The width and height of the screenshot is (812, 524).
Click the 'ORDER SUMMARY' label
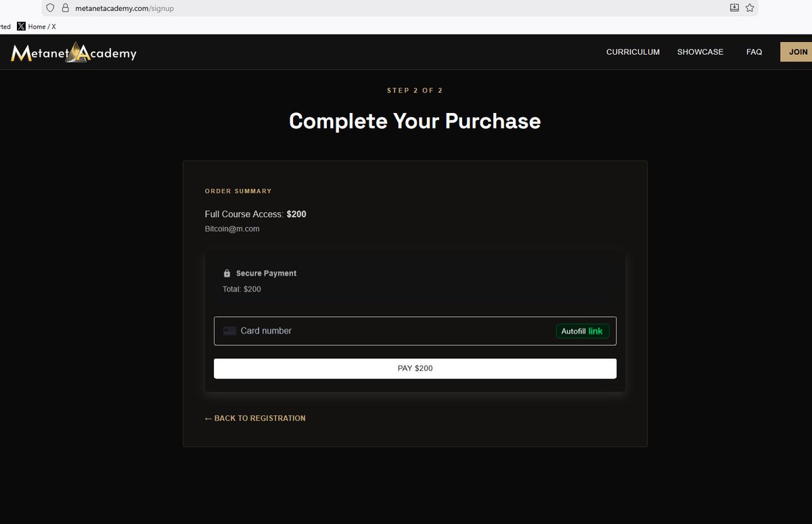(x=238, y=192)
